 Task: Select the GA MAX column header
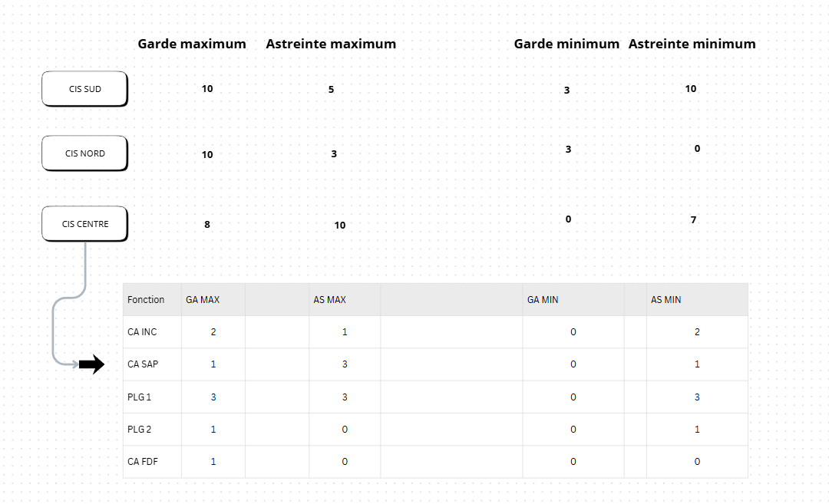203,300
